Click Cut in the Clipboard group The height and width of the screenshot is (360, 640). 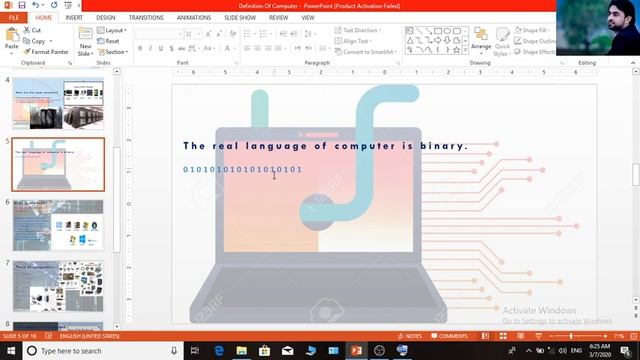(x=32, y=30)
